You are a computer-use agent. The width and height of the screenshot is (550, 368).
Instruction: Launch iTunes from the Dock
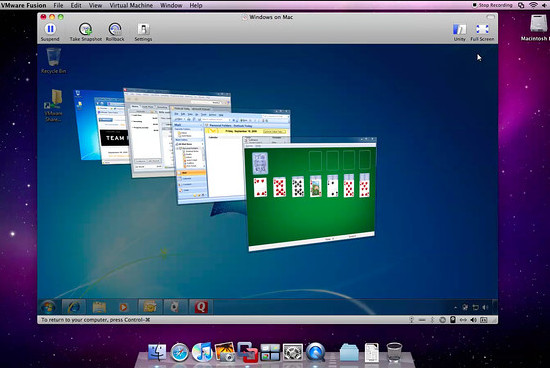202,352
